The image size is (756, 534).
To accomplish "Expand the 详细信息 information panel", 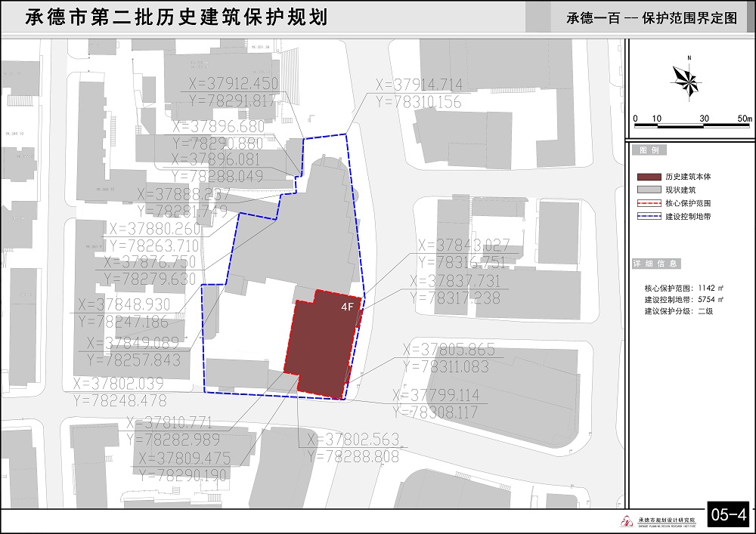I will [x=655, y=263].
